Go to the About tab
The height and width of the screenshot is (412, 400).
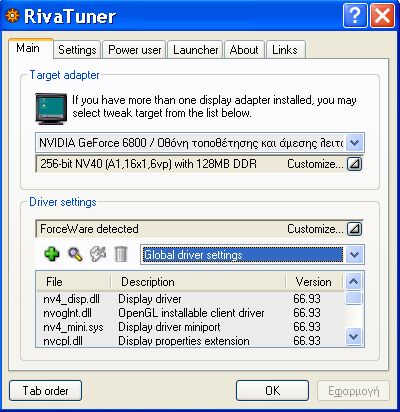click(244, 50)
